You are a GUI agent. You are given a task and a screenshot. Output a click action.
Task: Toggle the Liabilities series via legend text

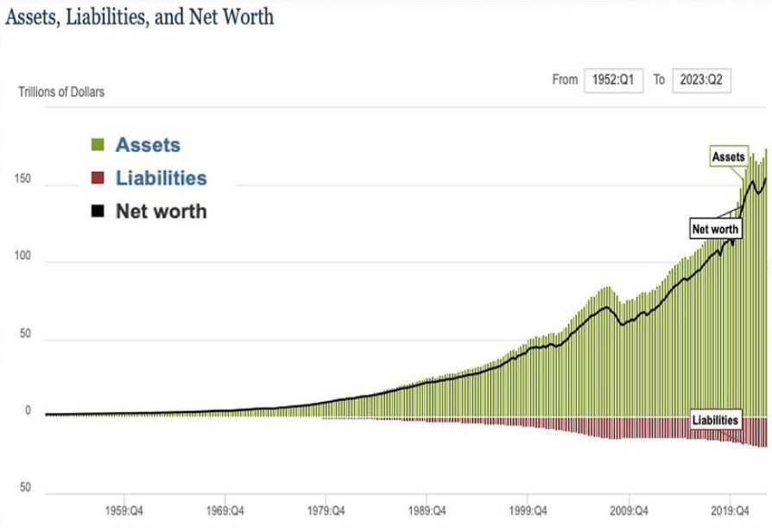coord(161,178)
